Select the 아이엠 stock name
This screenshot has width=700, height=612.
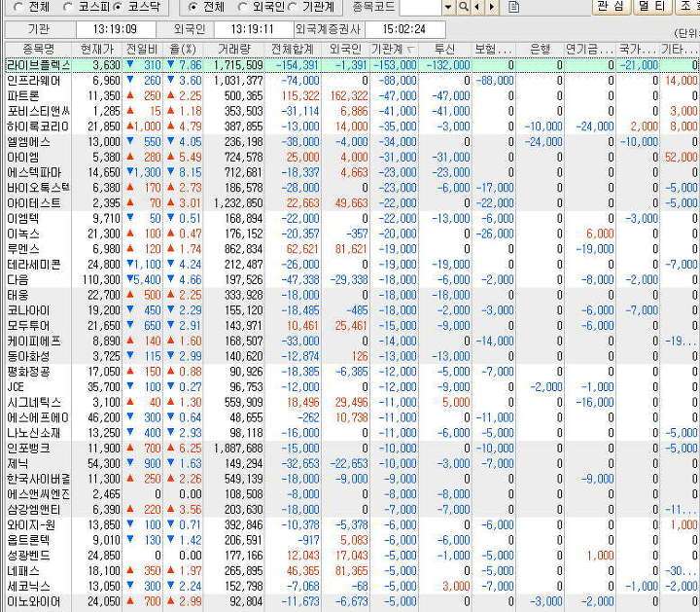[23, 158]
